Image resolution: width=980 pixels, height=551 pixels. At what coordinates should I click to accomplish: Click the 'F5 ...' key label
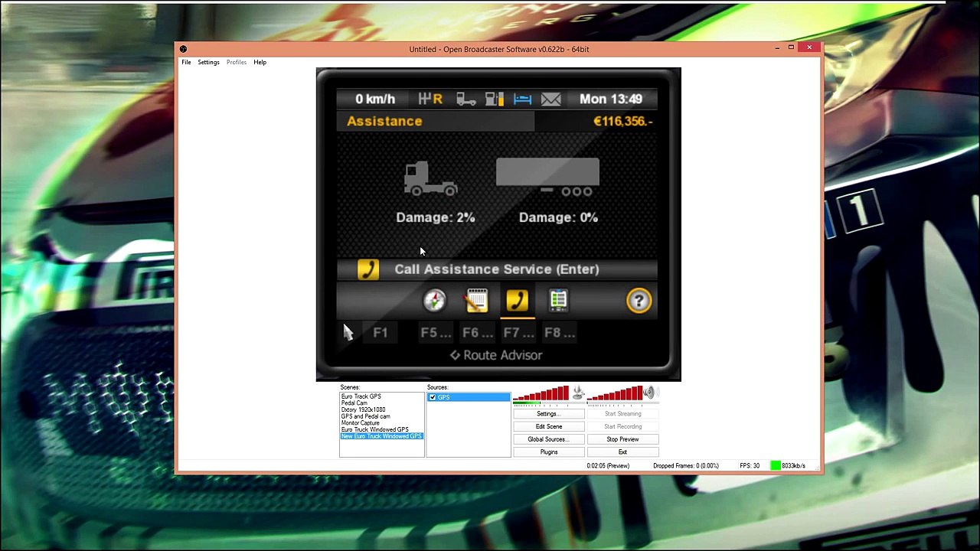pos(436,333)
